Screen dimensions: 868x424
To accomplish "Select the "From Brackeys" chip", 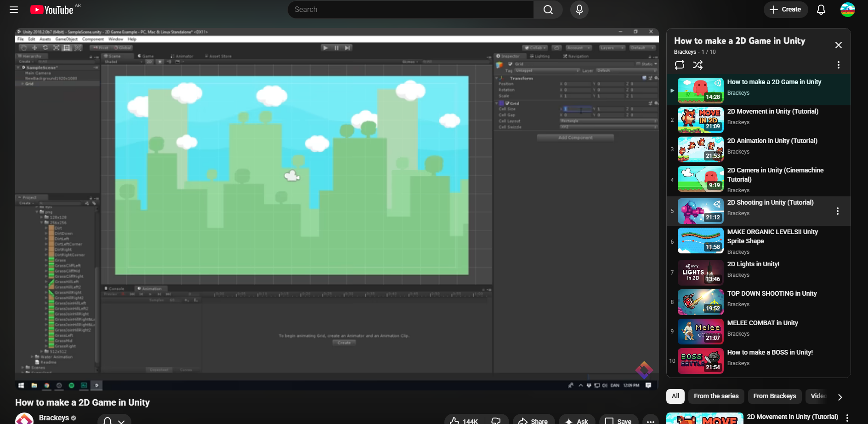I will pos(774,396).
